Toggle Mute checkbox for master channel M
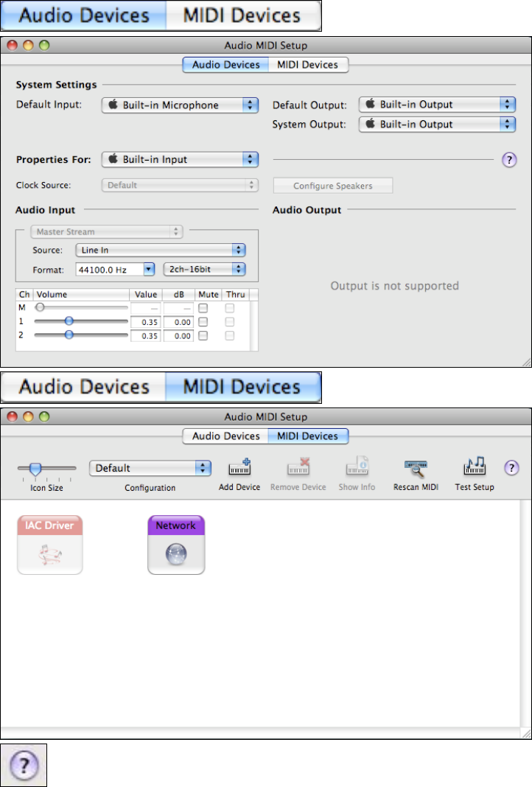This screenshot has width=532, height=787. pyautogui.click(x=203, y=308)
